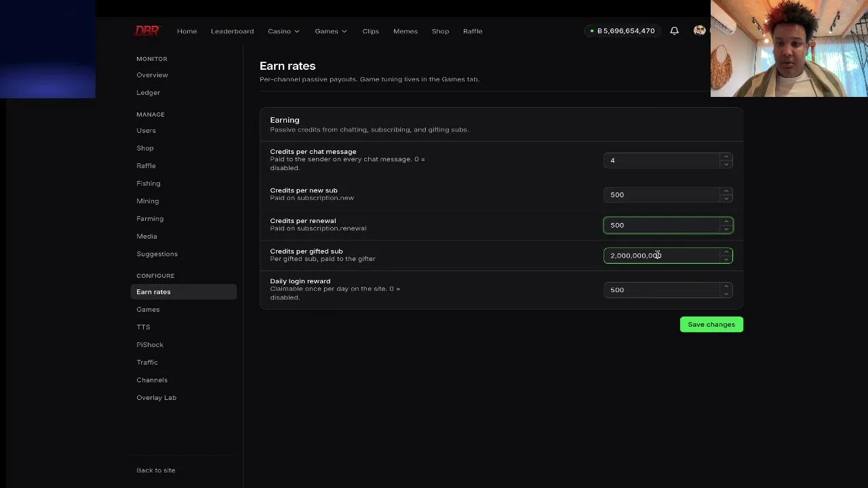Click the Earn rates page heading
The image size is (868, 488).
coord(288,66)
